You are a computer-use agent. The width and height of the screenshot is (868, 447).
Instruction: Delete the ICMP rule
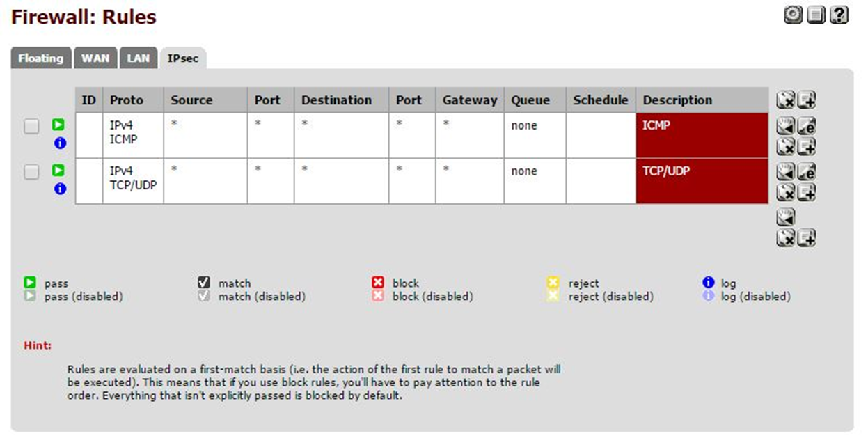pos(786,146)
